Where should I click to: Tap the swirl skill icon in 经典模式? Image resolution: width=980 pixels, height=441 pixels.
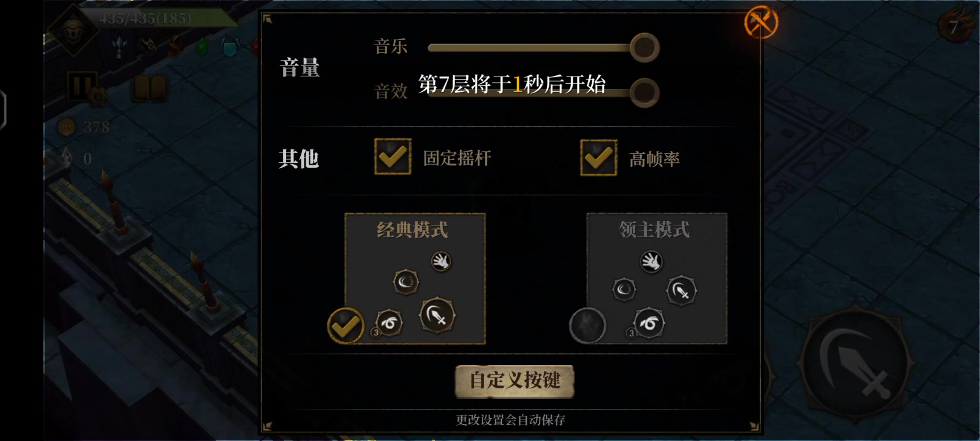(x=405, y=282)
